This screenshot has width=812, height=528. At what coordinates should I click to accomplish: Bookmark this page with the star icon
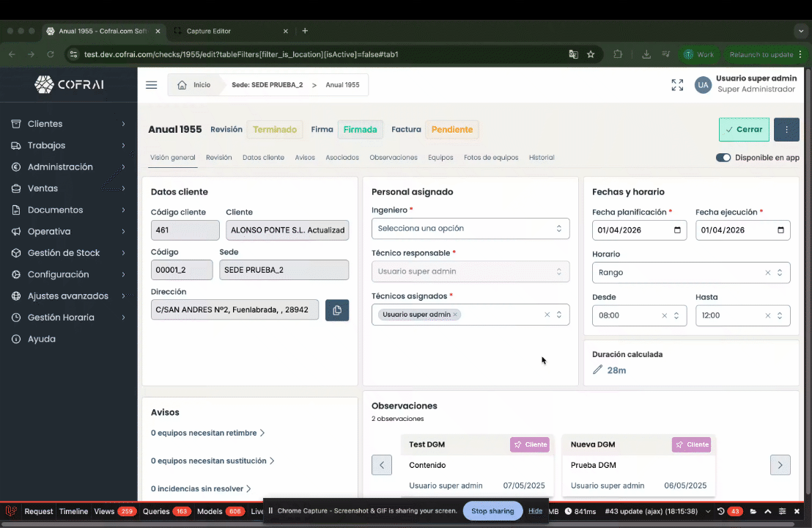591,54
